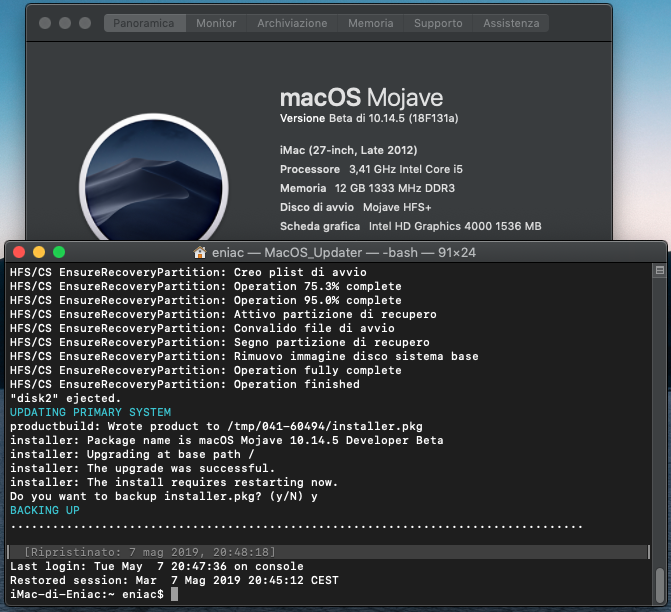Image resolution: width=671 pixels, height=612 pixels.
Task: Click the 'Restored session' terminal line
Action: [174, 580]
